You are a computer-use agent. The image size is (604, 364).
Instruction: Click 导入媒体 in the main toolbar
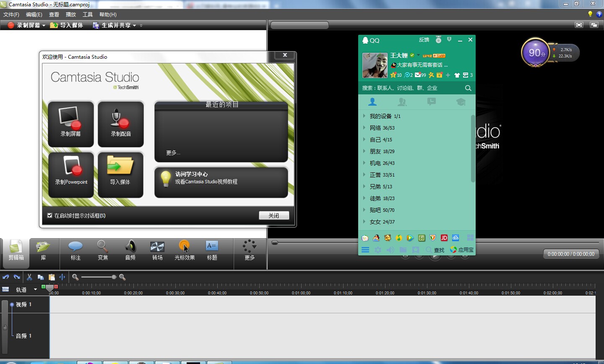[67, 25]
